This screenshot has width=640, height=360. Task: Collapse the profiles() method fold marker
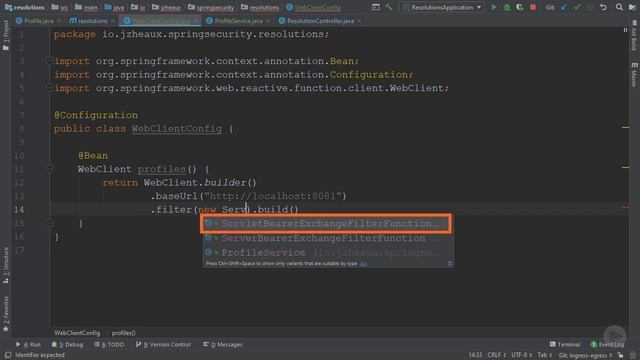point(49,169)
